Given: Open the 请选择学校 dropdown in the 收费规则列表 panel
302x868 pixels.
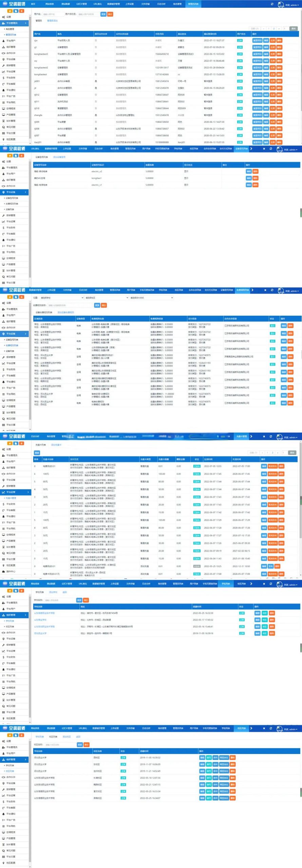Looking at the screenshot, I should coord(61,298).
